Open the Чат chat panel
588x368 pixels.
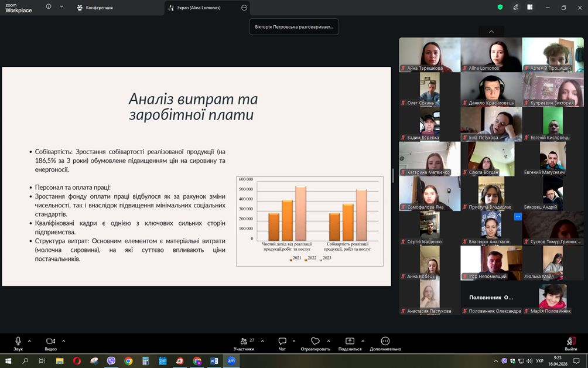(282, 343)
